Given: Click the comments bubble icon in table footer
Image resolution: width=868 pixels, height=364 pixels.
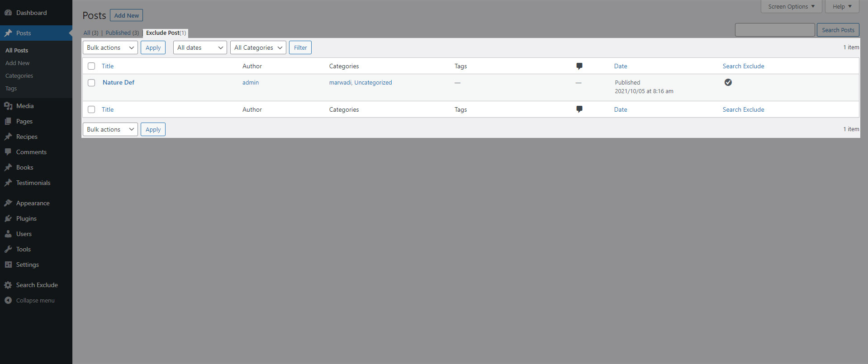Looking at the screenshot, I should tap(579, 109).
